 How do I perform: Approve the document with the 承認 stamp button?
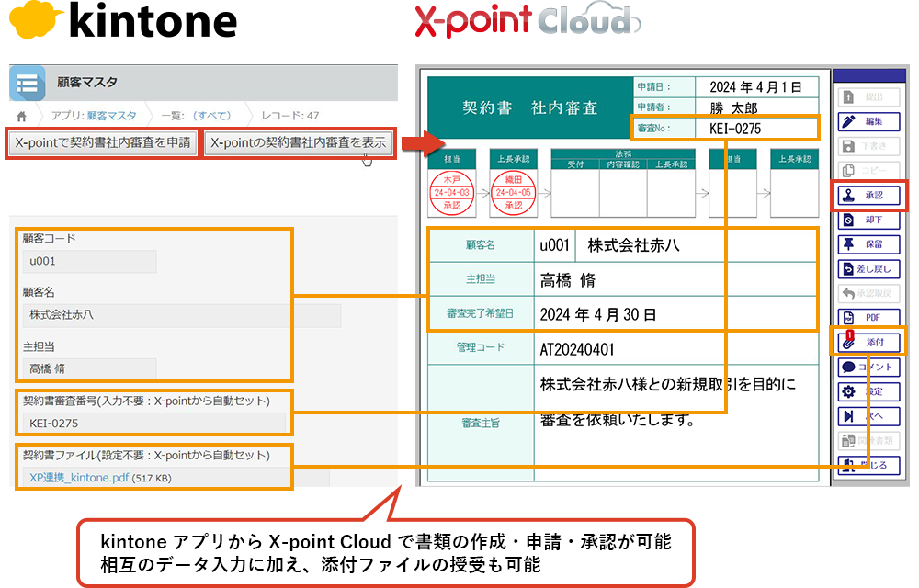(868, 195)
